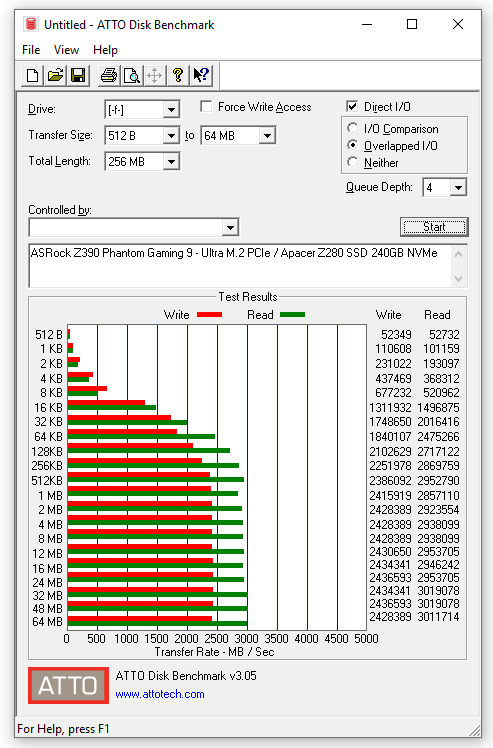Expand the 64 MB transfer size dropdown
This screenshot has height=748, width=493.
[x=267, y=136]
